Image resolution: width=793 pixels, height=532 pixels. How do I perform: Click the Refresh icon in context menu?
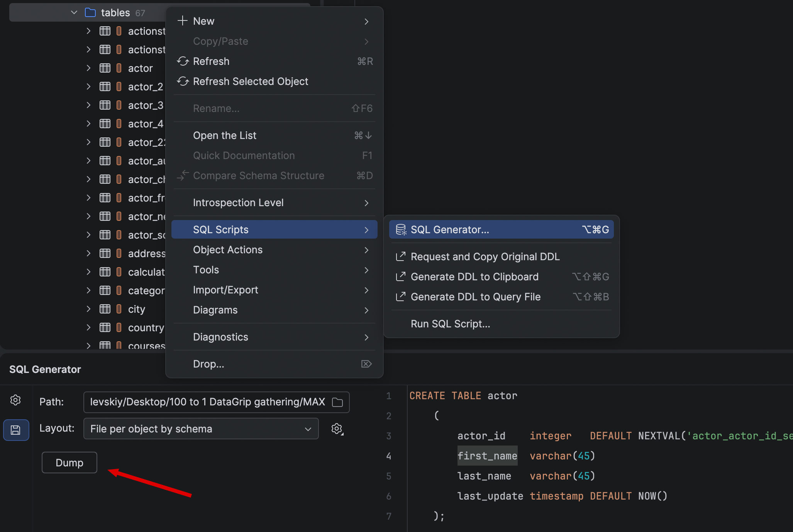tap(183, 61)
